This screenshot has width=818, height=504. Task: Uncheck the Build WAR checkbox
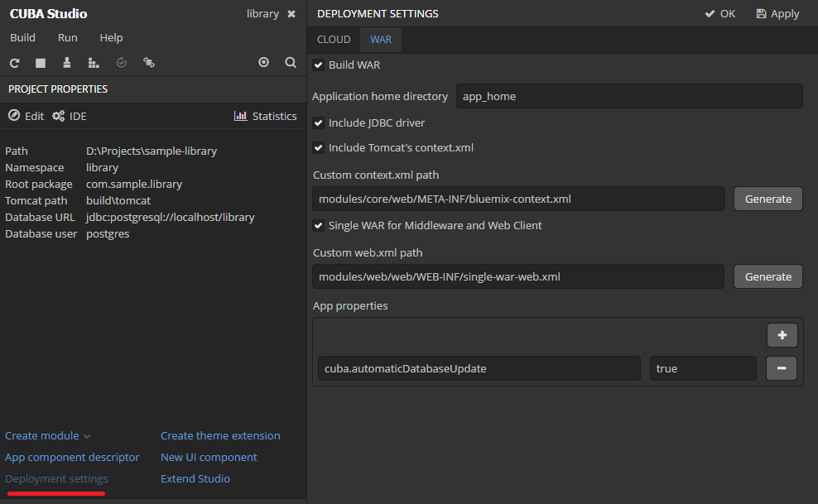pos(319,65)
